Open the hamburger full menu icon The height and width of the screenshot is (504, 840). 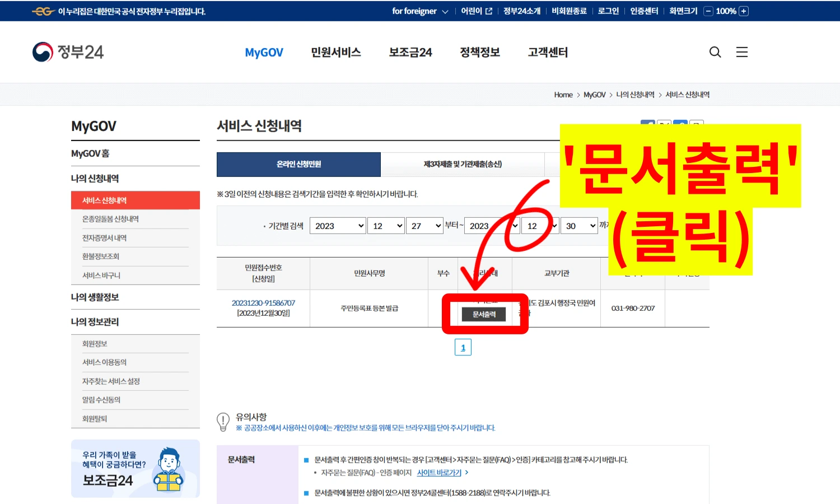[x=742, y=52]
